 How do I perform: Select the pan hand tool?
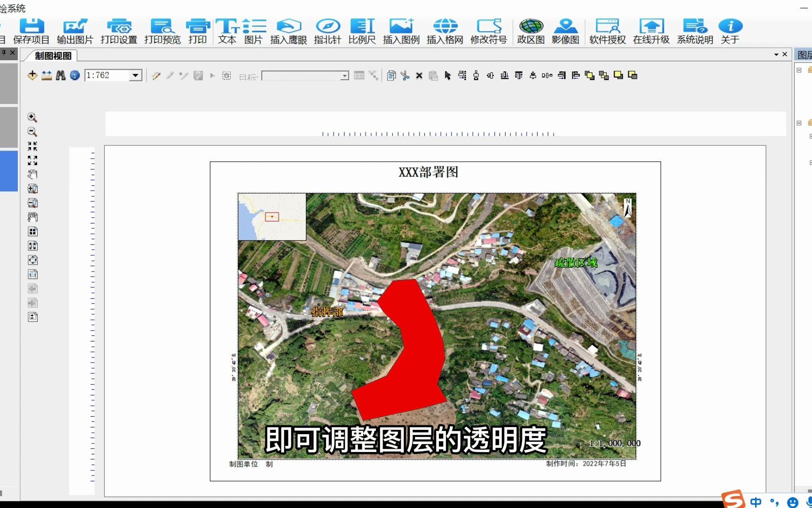coord(32,175)
